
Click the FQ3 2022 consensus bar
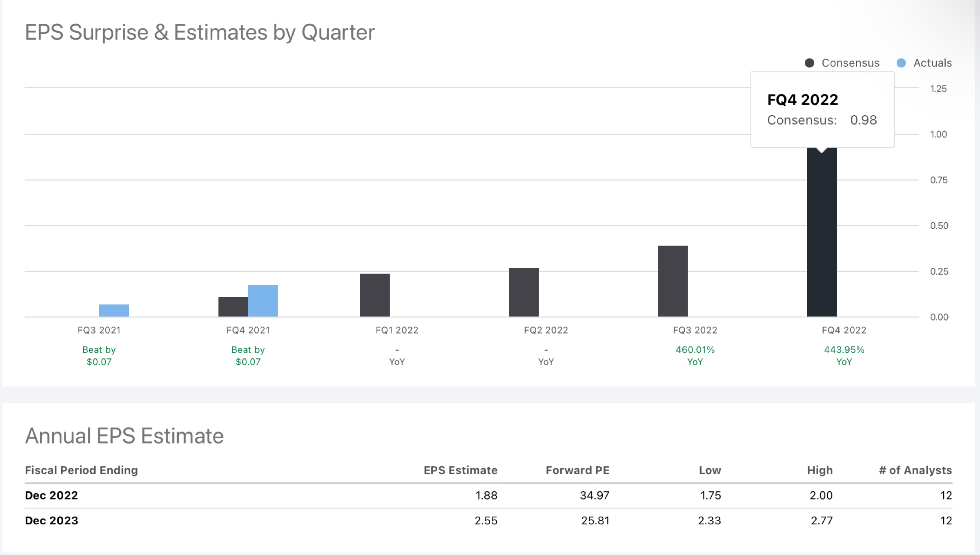[673, 281]
